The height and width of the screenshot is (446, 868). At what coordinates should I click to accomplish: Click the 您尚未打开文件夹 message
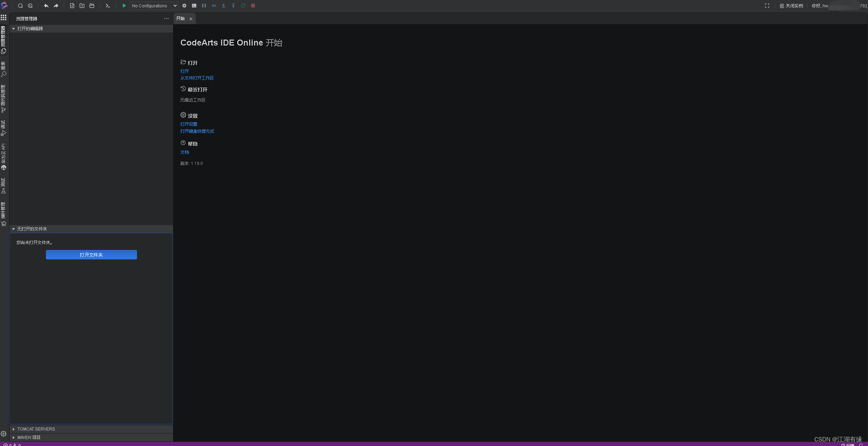(34, 243)
